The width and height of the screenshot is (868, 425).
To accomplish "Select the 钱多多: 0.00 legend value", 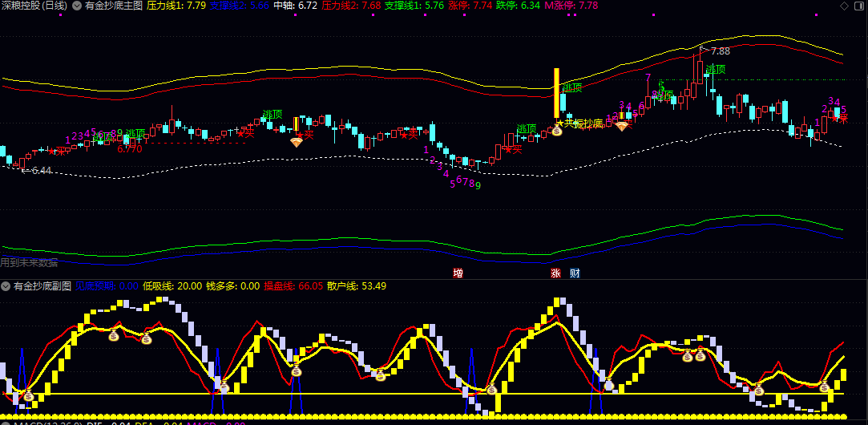I will (232, 286).
